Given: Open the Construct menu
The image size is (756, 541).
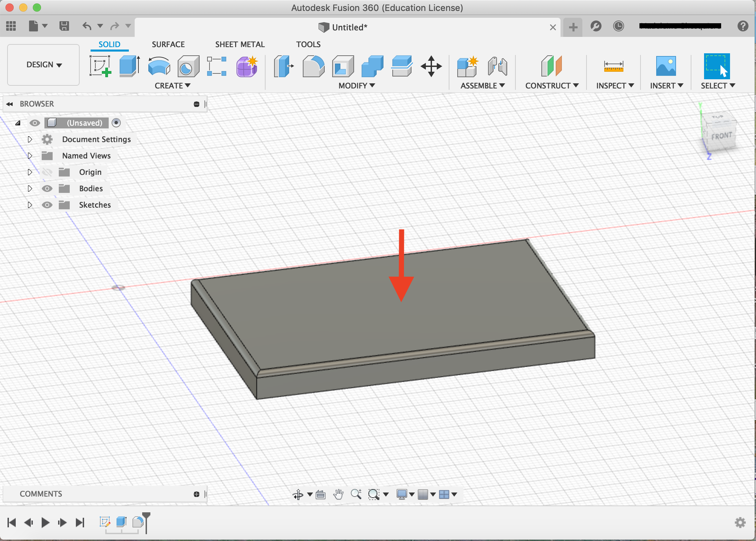Looking at the screenshot, I should click(551, 85).
